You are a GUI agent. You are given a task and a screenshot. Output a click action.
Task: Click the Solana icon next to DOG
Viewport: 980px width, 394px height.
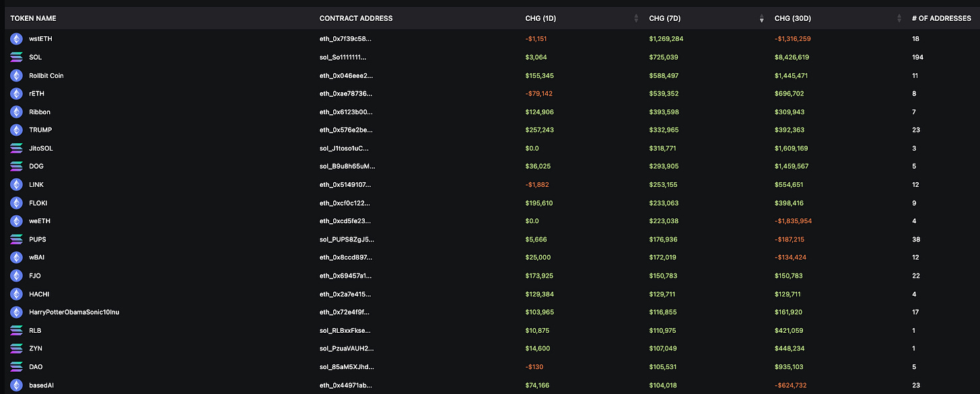click(x=16, y=166)
